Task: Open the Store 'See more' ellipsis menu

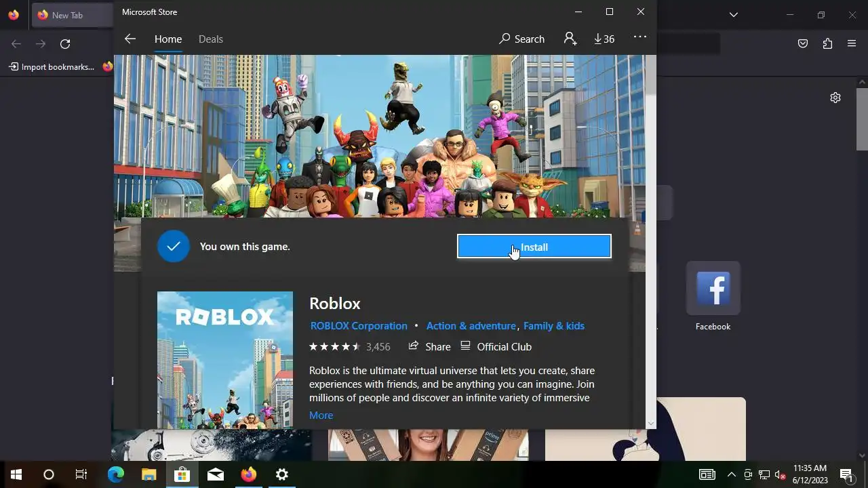Action: (640, 38)
